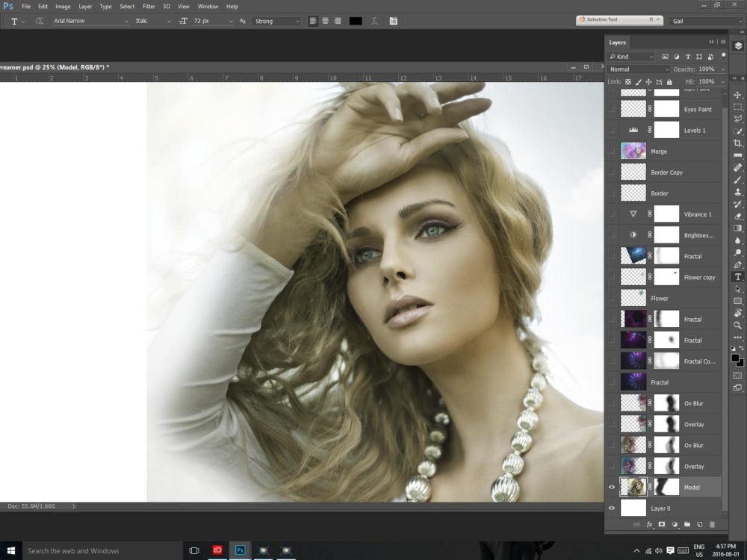Center align the text
This screenshot has width=747, height=560.
pos(325,21)
